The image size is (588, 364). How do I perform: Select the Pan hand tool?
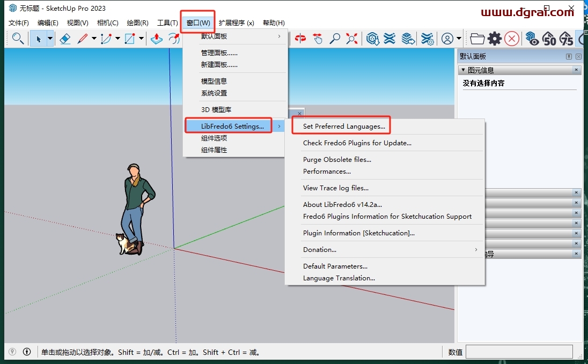pos(318,39)
